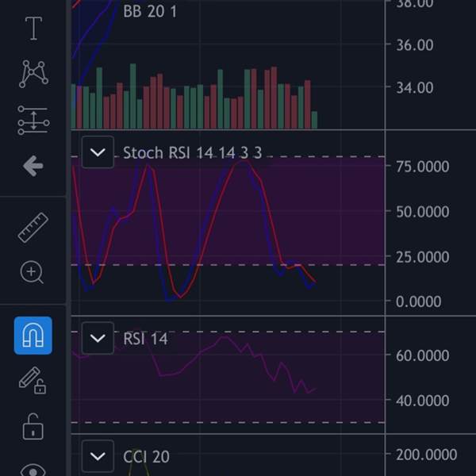The width and height of the screenshot is (476, 476).
Task: Click the 34.00 price scale value
Action: click(x=415, y=88)
